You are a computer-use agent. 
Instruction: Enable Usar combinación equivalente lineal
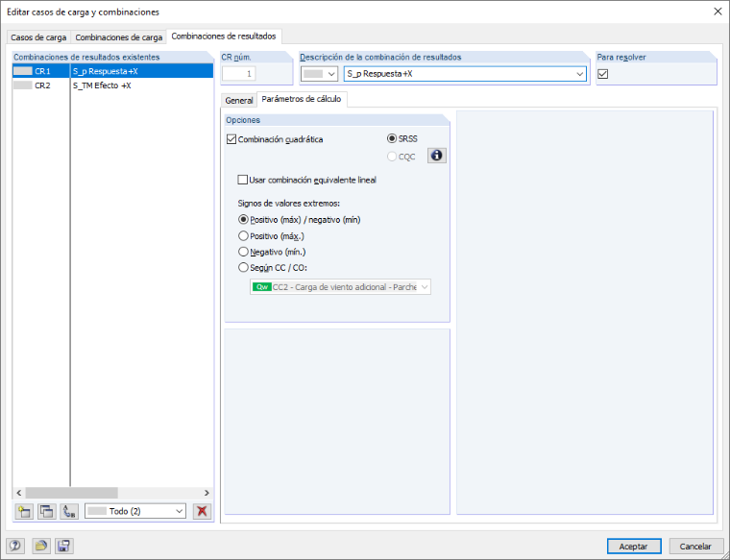[x=243, y=180]
